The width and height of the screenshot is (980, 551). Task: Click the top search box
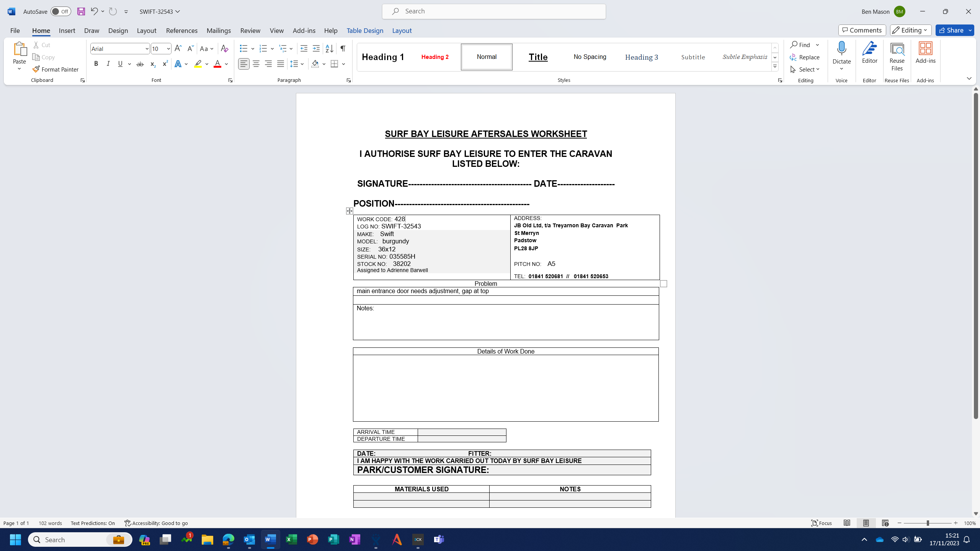coord(494,11)
